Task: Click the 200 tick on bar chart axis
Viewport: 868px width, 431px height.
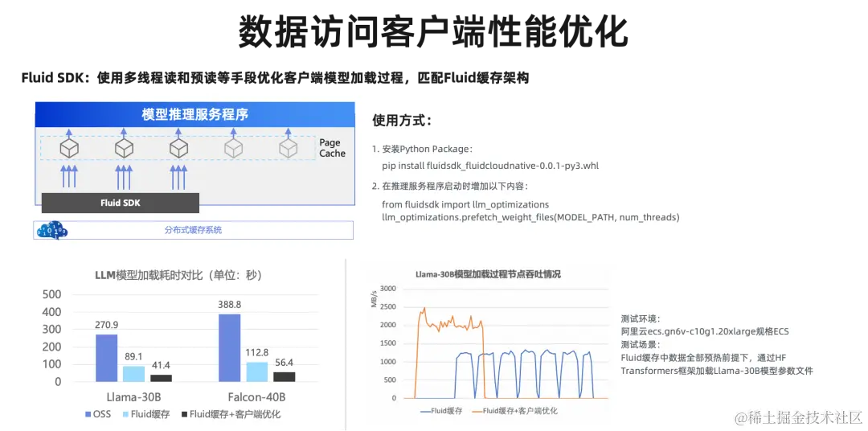Action: pos(51,347)
